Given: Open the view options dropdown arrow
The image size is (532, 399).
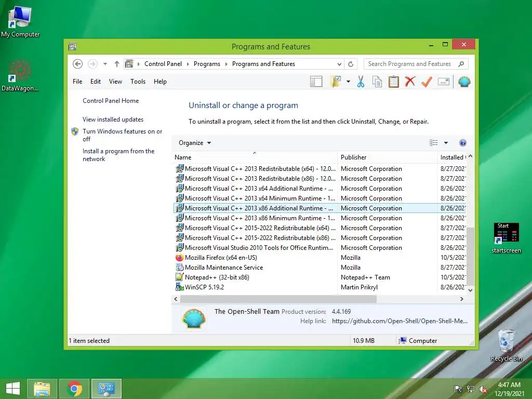Looking at the screenshot, I should tap(446, 143).
